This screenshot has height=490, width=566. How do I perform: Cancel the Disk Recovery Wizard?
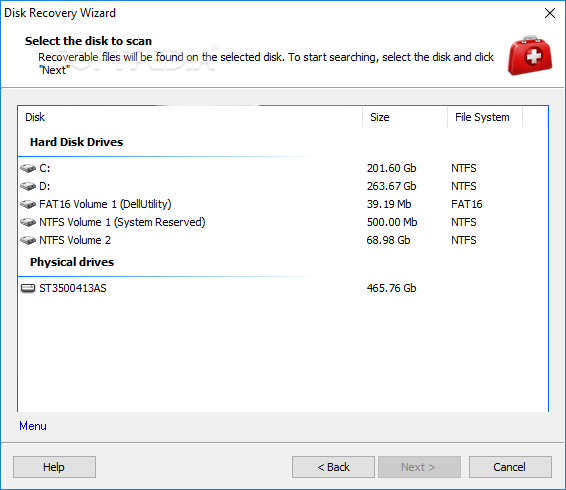(x=510, y=467)
